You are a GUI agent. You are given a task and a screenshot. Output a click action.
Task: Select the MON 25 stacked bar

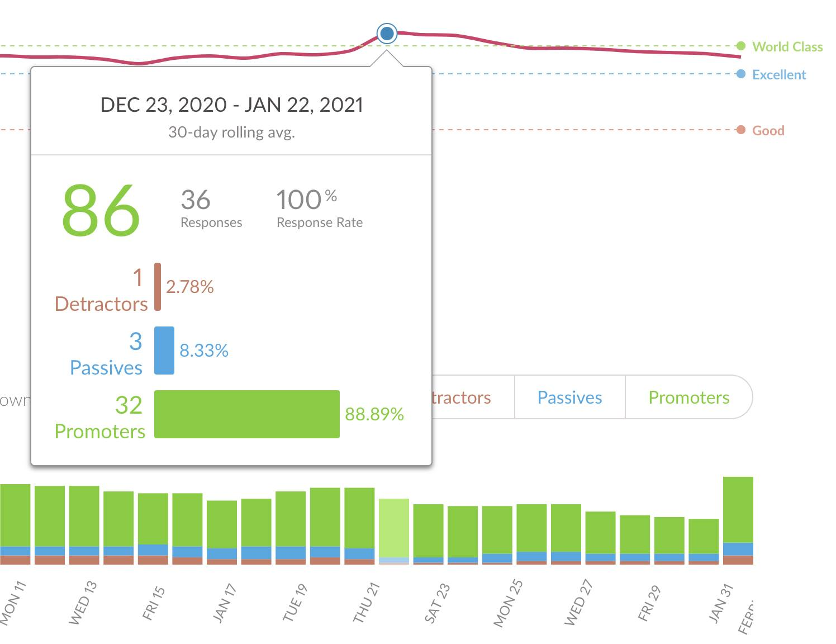(497, 535)
